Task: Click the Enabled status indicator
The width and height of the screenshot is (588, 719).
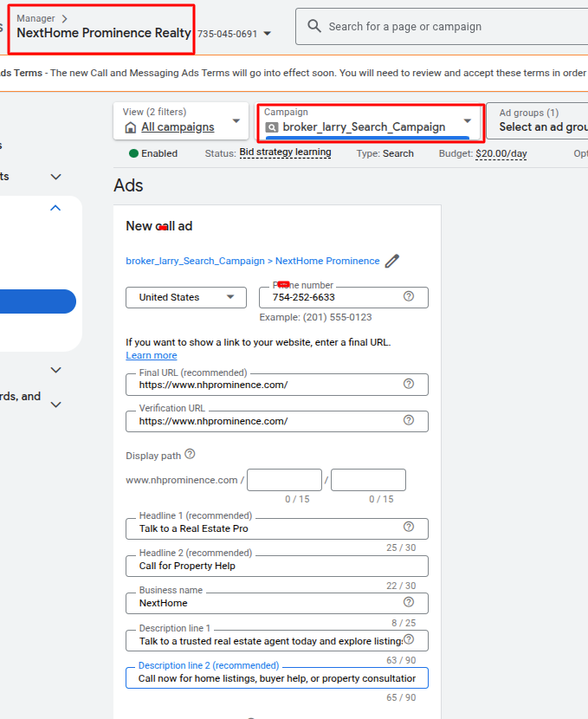Action: click(153, 153)
